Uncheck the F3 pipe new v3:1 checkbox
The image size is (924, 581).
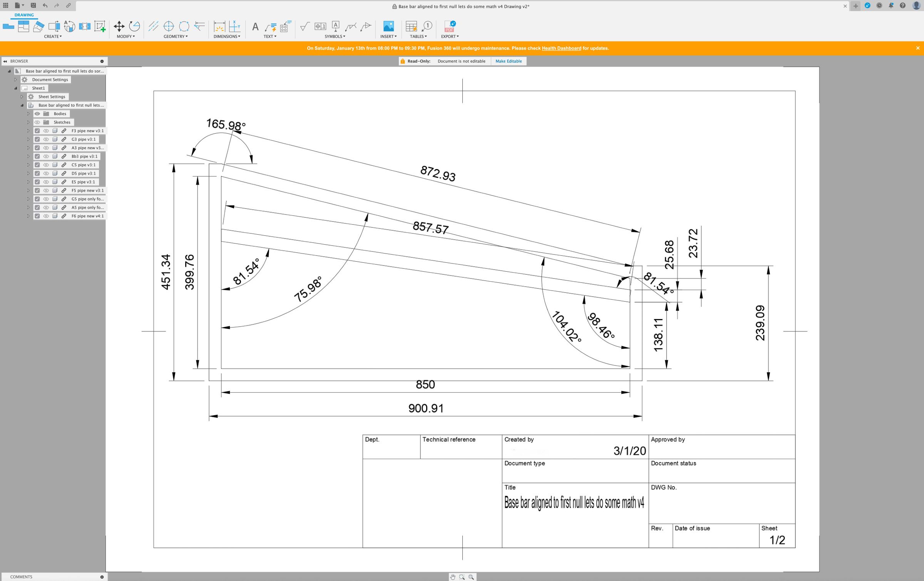[x=37, y=131]
